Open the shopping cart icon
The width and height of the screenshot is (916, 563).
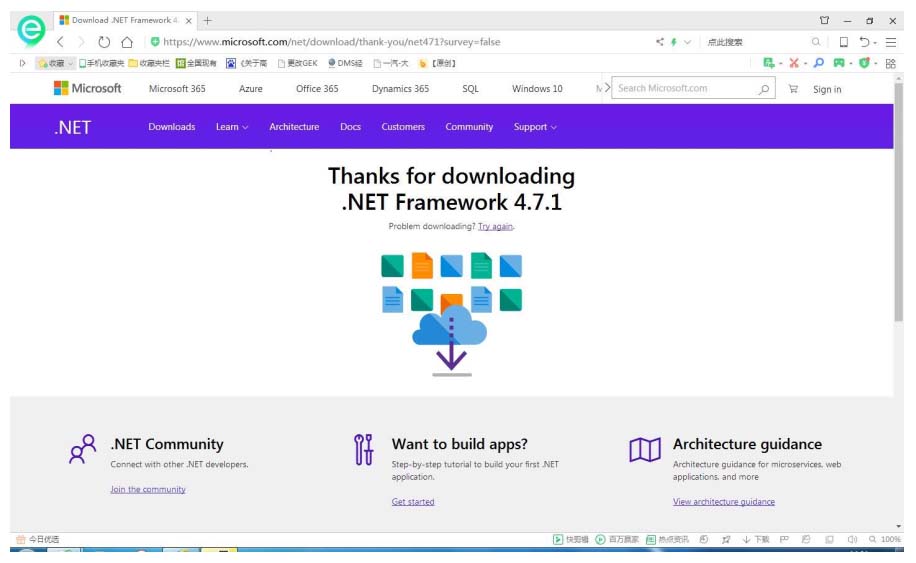click(793, 89)
